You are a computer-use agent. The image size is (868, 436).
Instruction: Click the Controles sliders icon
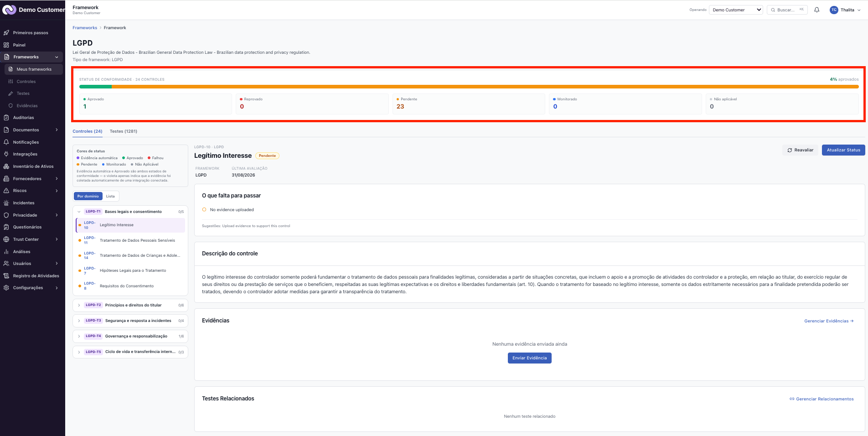(x=10, y=82)
